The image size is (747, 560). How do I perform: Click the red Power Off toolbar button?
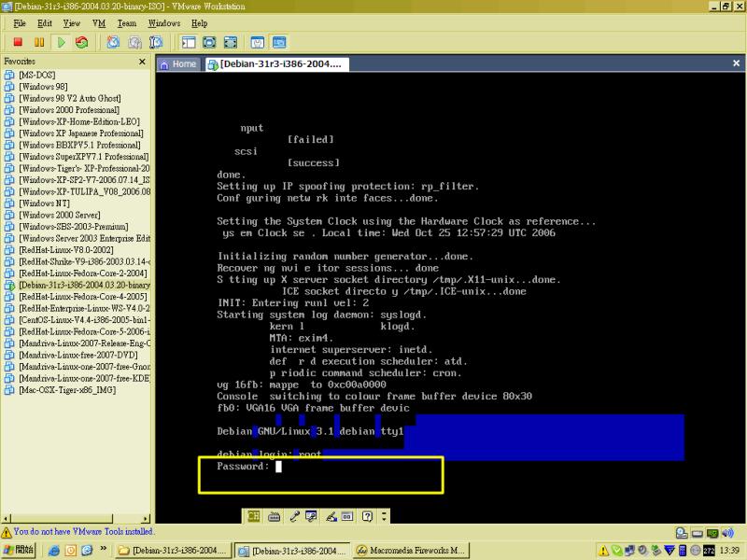(18, 42)
